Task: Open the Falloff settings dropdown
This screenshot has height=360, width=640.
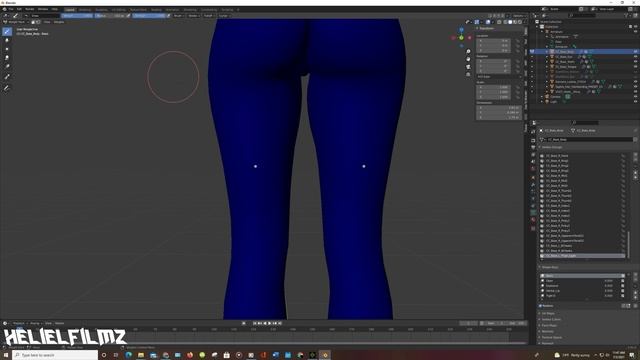Action: pyautogui.click(x=209, y=16)
